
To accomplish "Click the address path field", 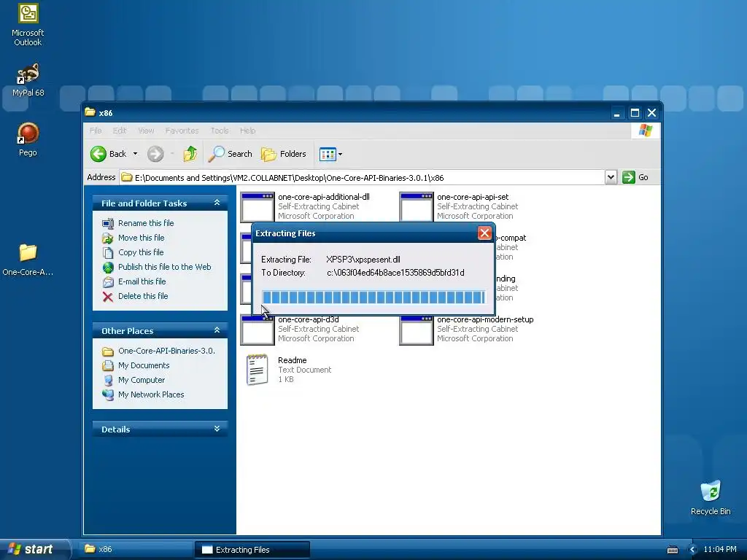I will click(362, 178).
